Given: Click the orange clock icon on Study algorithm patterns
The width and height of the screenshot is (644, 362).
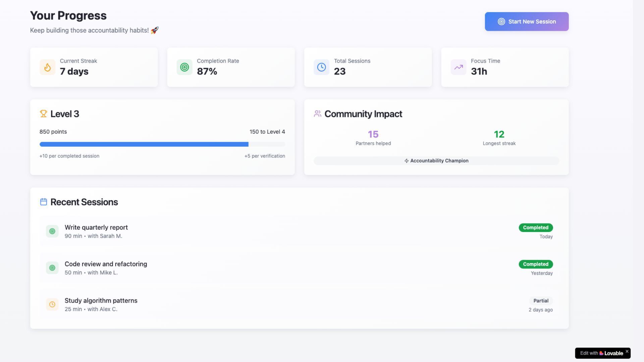Looking at the screenshot, I should (52, 305).
